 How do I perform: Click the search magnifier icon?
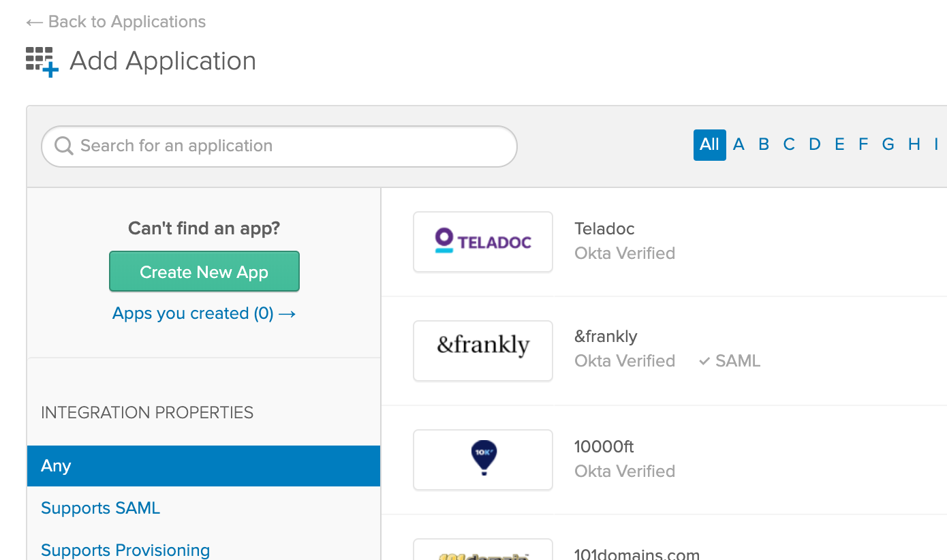[x=64, y=146]
